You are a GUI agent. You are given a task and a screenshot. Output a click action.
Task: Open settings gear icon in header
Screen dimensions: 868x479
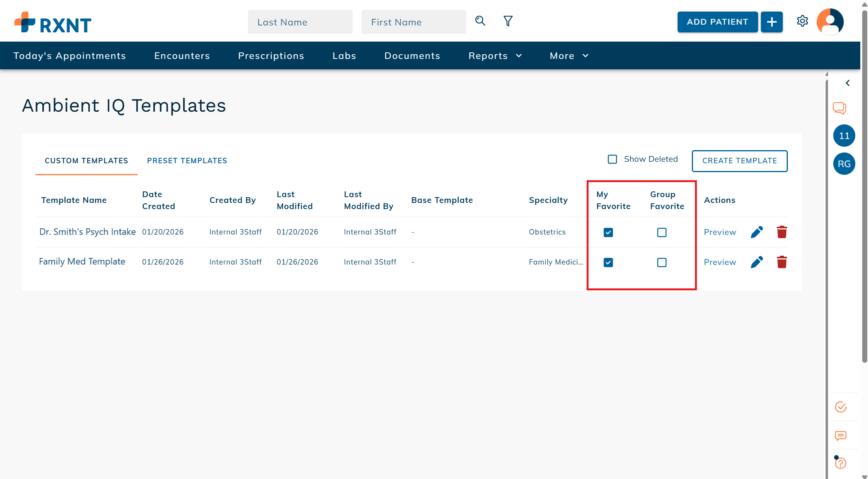pyautogui.click(x=802, y=21)
